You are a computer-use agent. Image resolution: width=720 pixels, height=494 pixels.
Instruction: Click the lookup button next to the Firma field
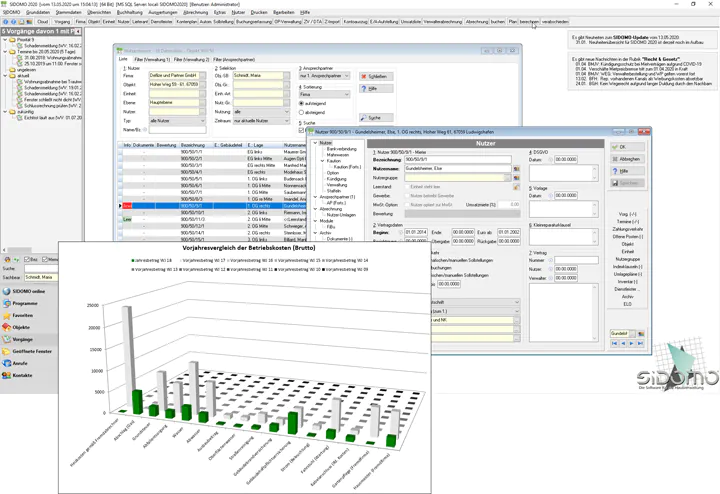pyautogui.click(x=202, y=75)
